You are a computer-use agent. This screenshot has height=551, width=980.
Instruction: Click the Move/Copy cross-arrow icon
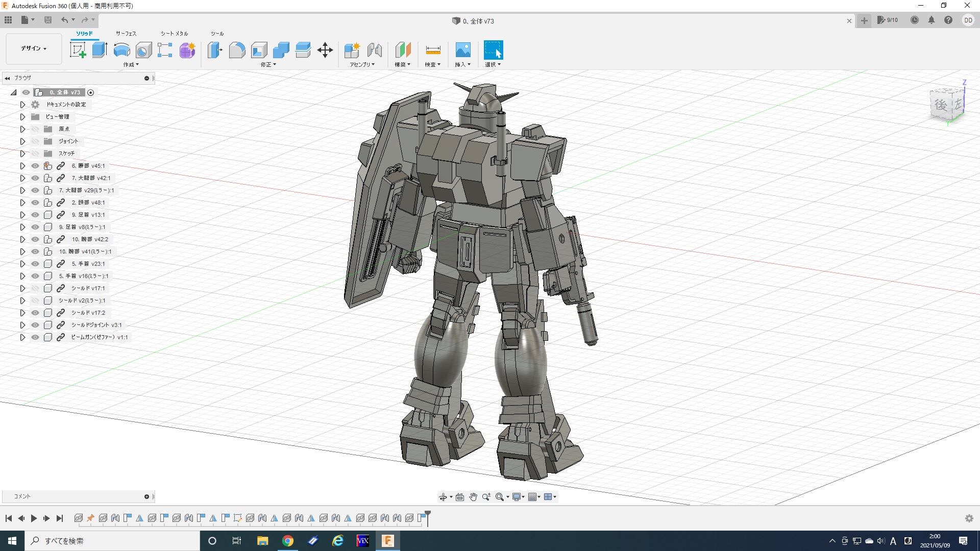pyautogui.click(x=325, y=50)
